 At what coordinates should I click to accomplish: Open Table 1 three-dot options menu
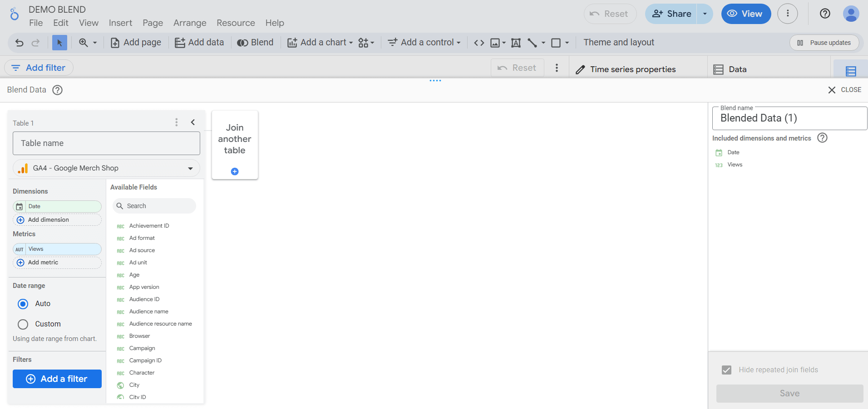pos(177,122)
